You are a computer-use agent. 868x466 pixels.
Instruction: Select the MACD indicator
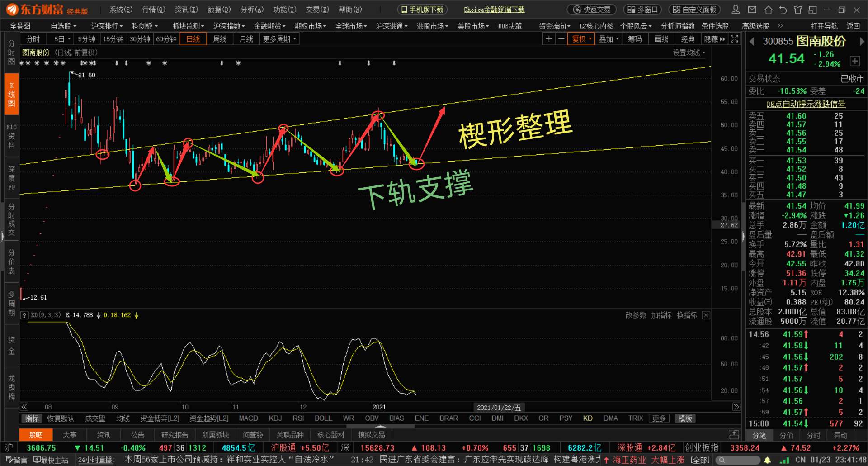click(248, 418)
